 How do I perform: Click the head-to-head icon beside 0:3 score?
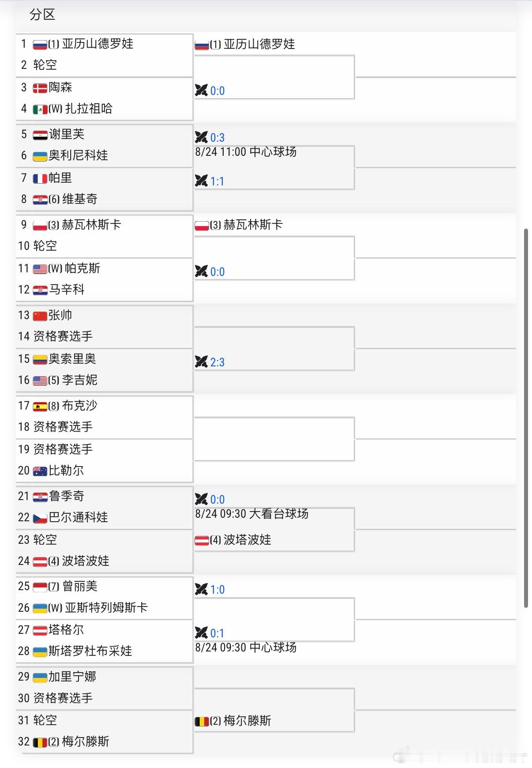tap(201, 137)
